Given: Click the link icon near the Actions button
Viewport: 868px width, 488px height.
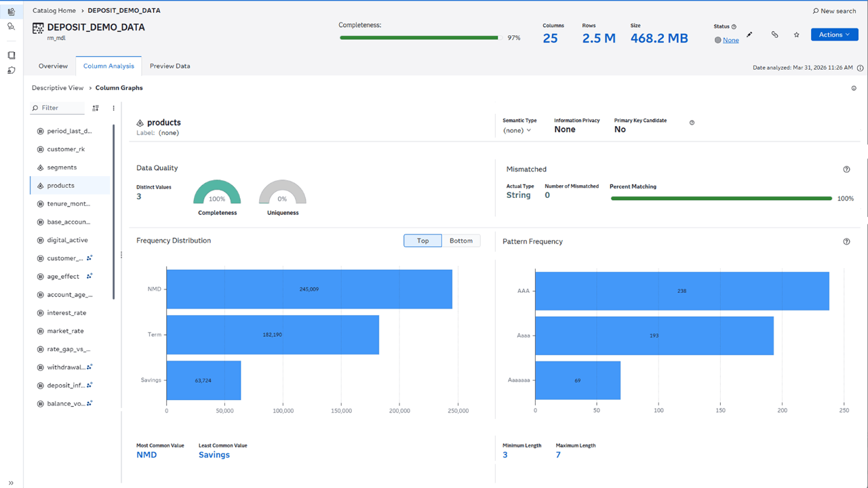Looking at the screenshot, I should [x=774, y=34].
